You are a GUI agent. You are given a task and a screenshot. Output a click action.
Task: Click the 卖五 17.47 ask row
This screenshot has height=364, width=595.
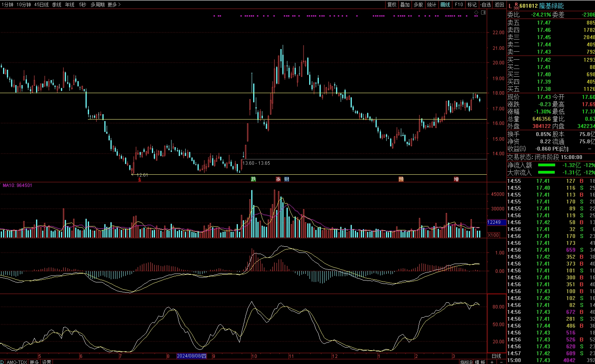pos(551,23)
